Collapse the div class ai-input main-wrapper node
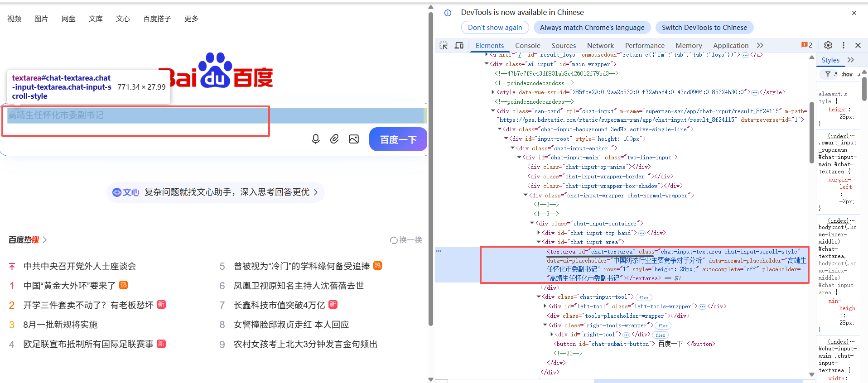 [x=487, y=64]
